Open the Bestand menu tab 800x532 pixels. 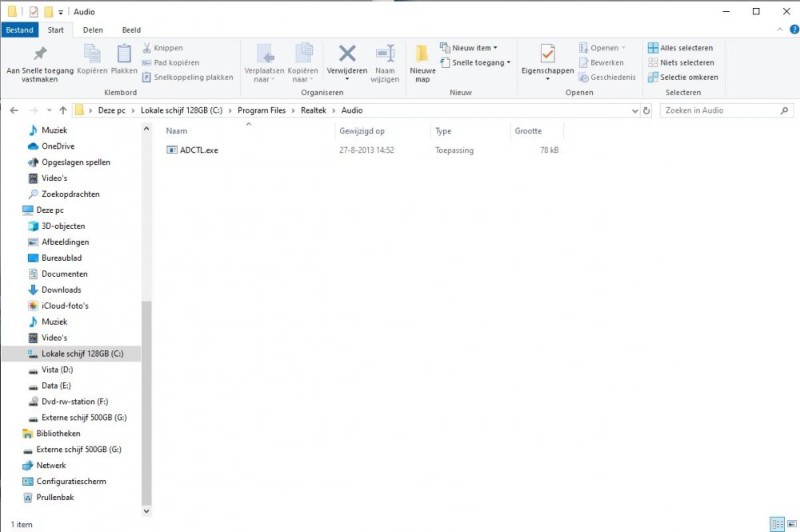click(x=20, y=30)
